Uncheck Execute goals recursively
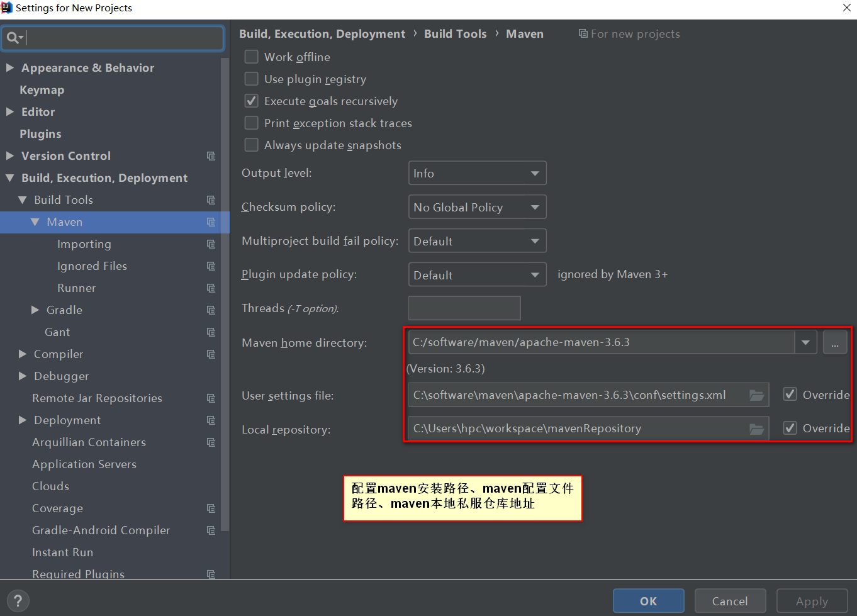The width and height of the screenshot is (857, 616). (x=251, y=101)
